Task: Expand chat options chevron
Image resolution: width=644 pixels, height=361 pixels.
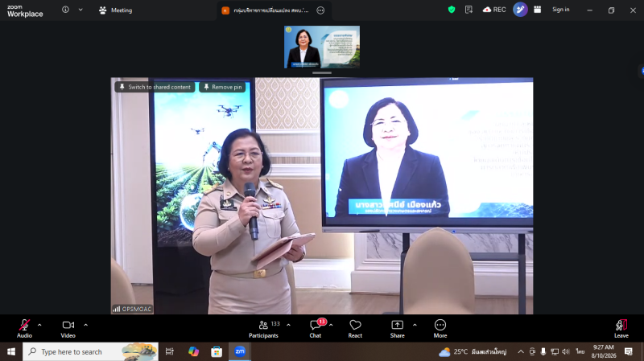Action: pyautogui.click(x=331, y=325)
